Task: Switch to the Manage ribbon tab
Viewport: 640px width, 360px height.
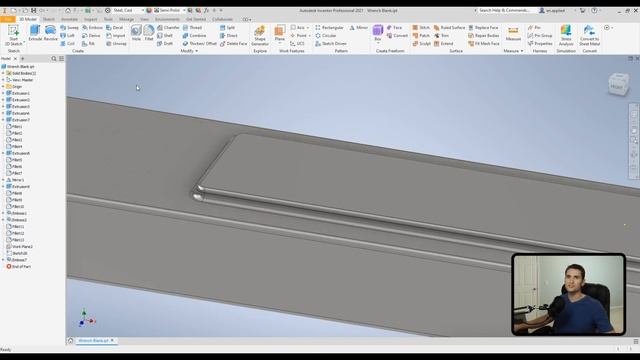Action: tap(126, 19)
